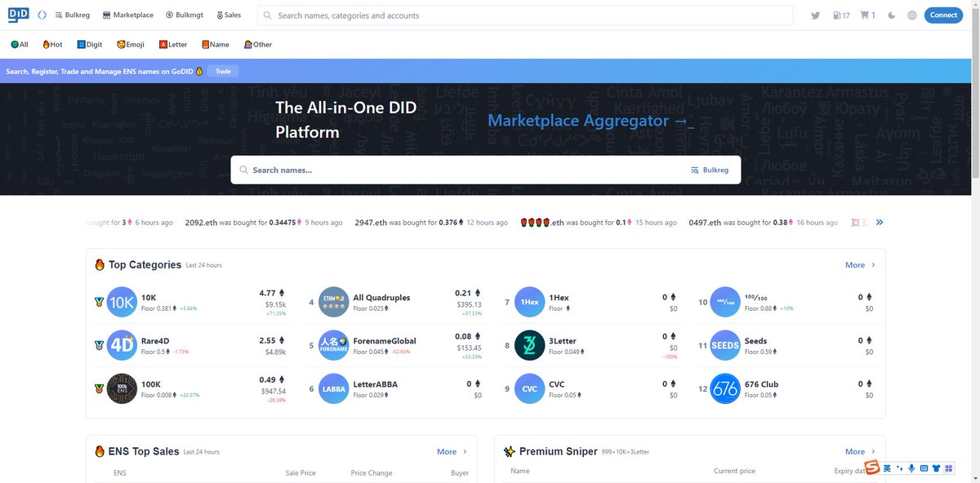Click the Rare4D category 4D icon
Screen dimensions: 980x483
(x=122, y=345)
